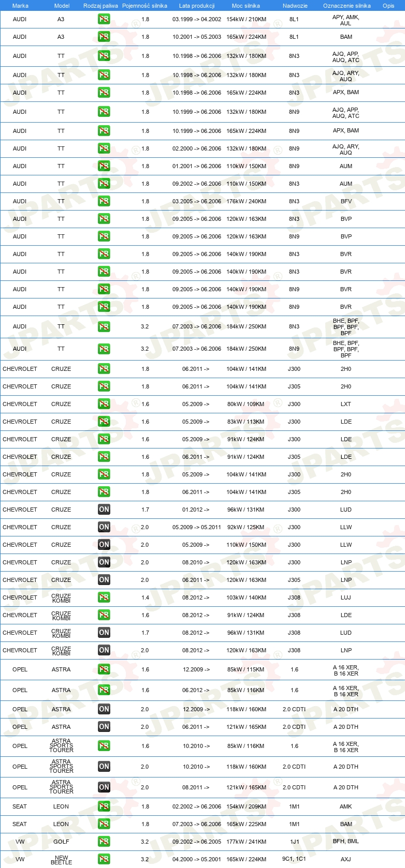
Task: Click petrol icon in AUDI A3 154kW / 210KM row
Action: pos(104,19)
